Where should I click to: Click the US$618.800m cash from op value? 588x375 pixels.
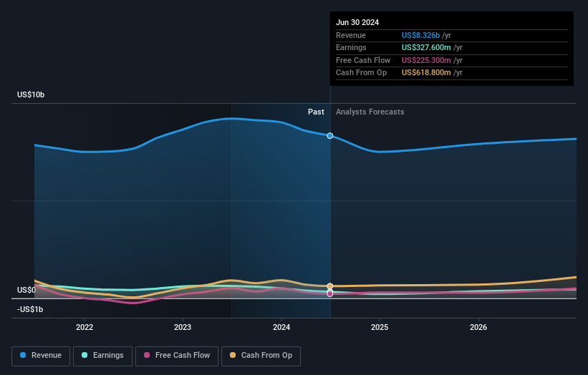pos(426,73)
